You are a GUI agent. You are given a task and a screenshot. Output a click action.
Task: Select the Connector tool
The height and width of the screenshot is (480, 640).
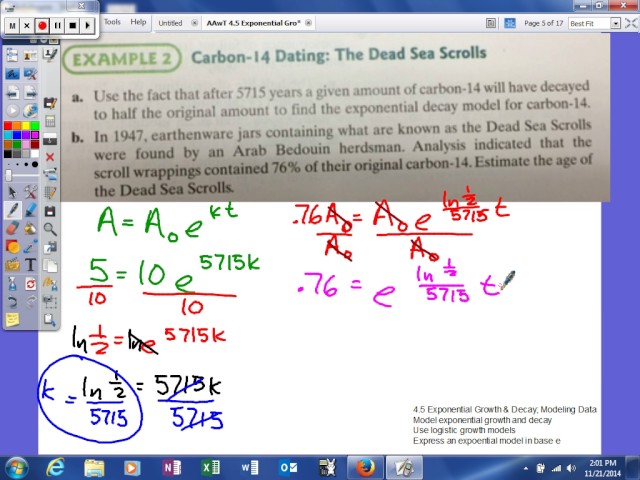30,247
